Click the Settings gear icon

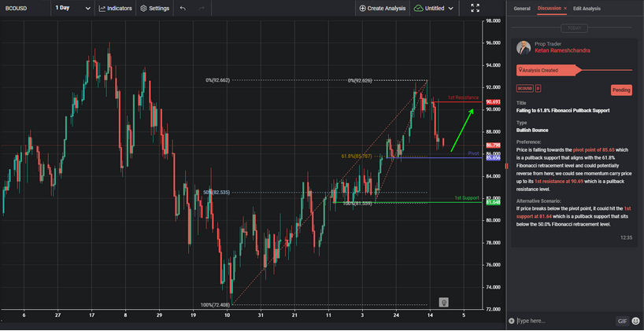coord(143,8)
